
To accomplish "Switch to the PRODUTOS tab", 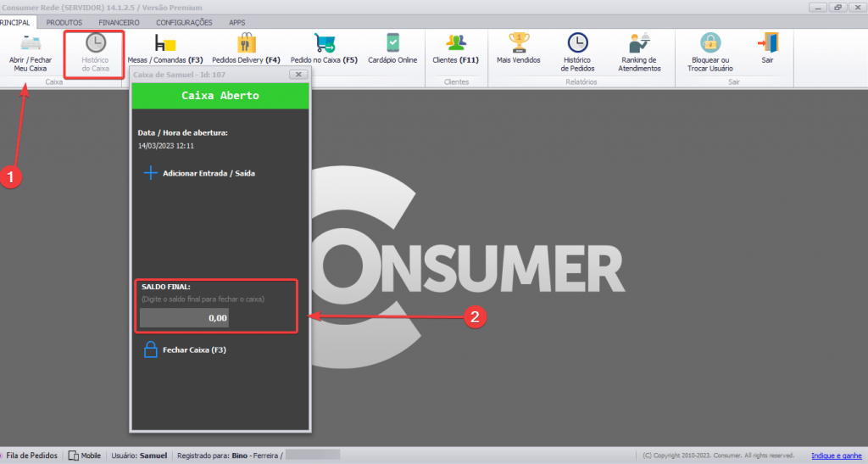I will [64, 22].
